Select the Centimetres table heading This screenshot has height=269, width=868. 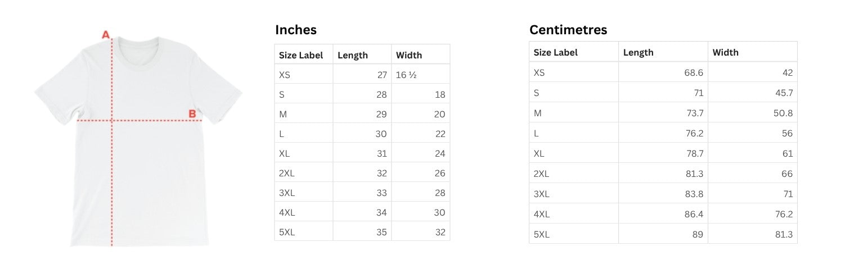pos(568,30)
